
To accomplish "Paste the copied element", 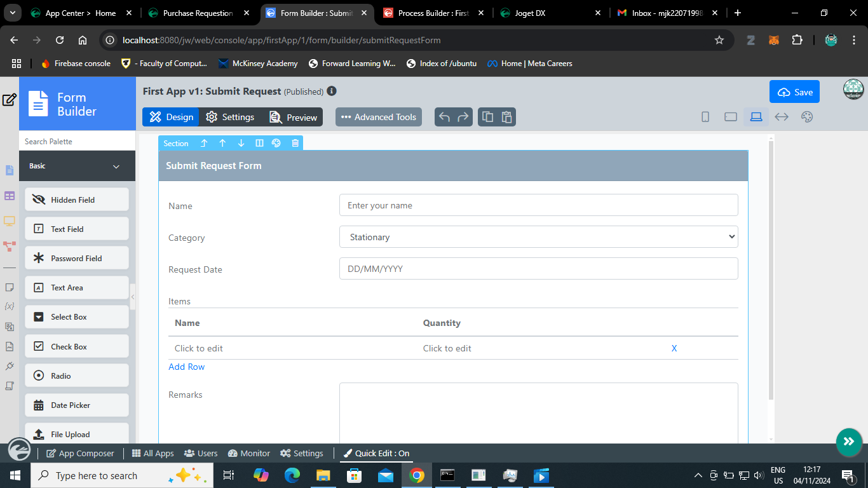I will click(x=506, y=117).
